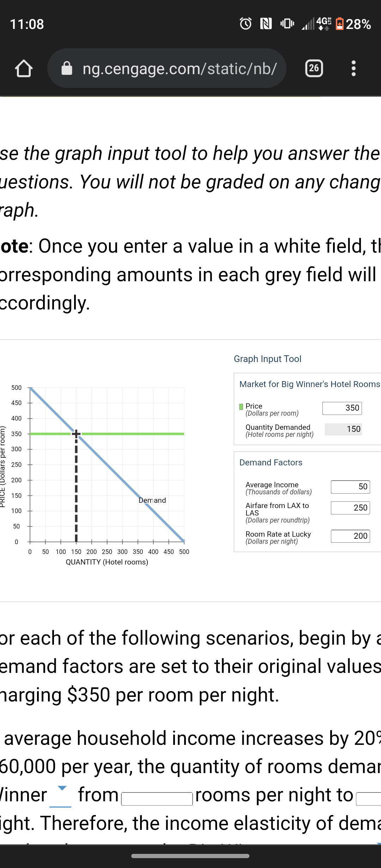Screen dimensions: 381x868
Task: Select the green indicator next to Price
Action: [240, 406]
